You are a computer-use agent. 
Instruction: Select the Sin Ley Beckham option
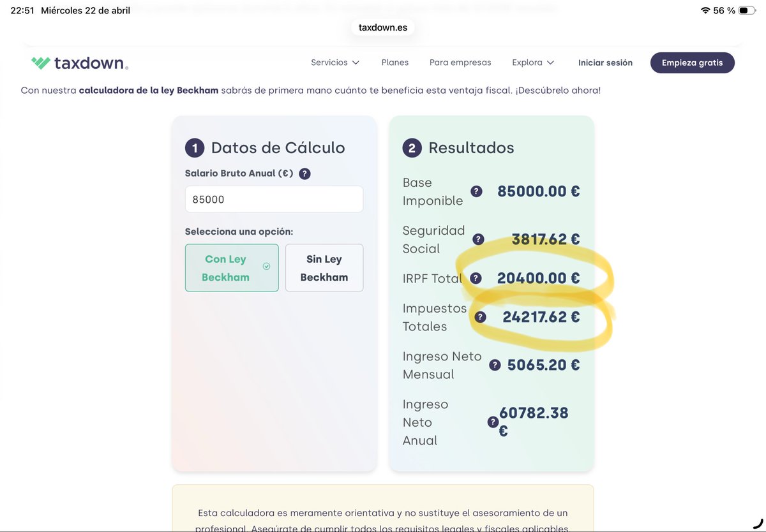pos(324,268)
